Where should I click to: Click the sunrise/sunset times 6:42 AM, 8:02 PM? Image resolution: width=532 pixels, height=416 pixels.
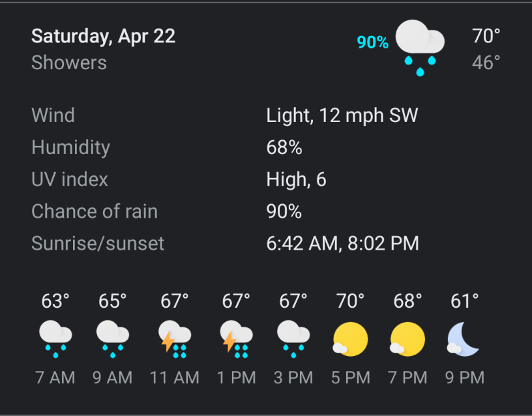[x=343, y=243]
